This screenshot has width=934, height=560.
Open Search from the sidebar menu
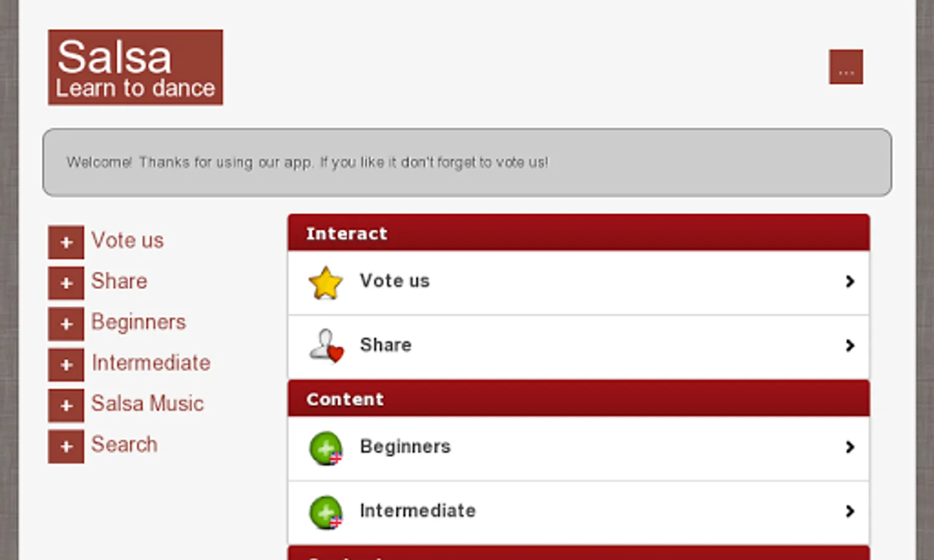[124, 445]
